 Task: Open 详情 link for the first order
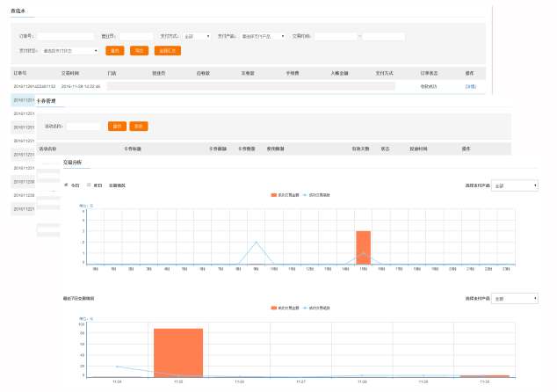(x=469, y=87)
